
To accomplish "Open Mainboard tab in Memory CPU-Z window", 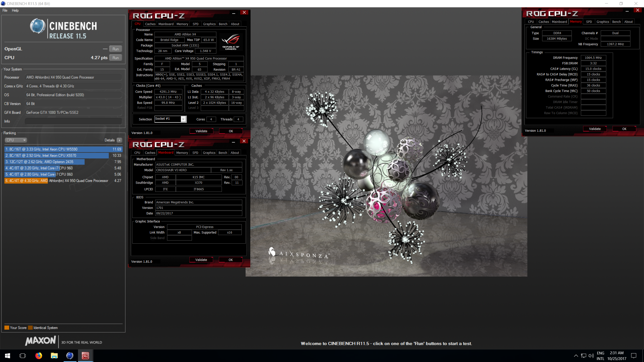I will click(559, 22).
